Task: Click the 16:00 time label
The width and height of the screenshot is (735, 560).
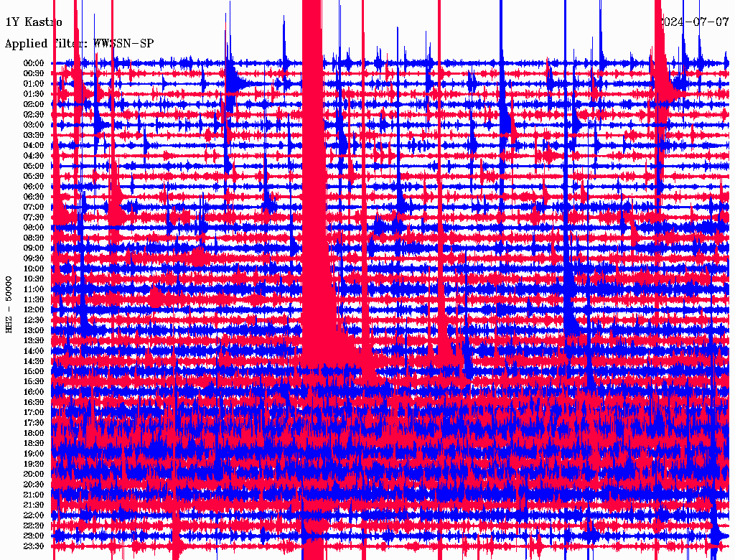Action: [x=34, y=392]
